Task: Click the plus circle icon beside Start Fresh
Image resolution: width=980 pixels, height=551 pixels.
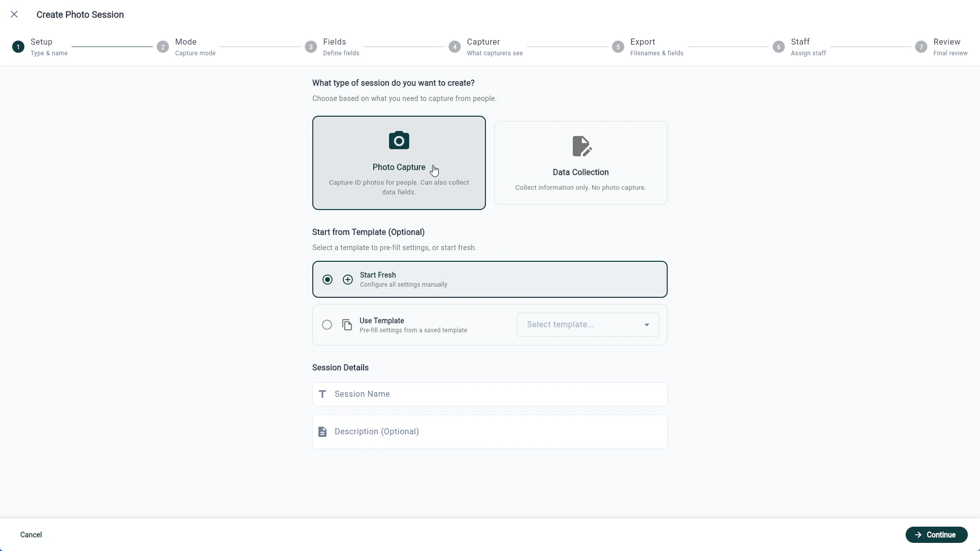Action: click(348, 280)
